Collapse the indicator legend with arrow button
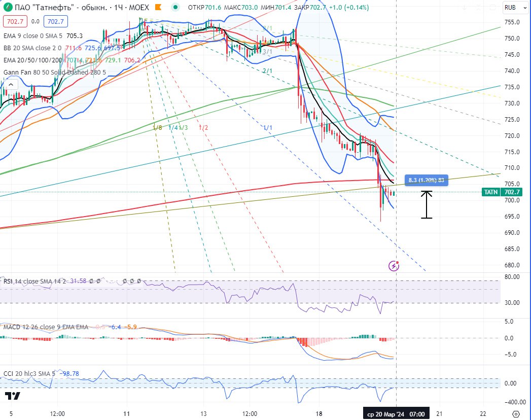Viewport: 531px width, 420px height. coord(11,85)
